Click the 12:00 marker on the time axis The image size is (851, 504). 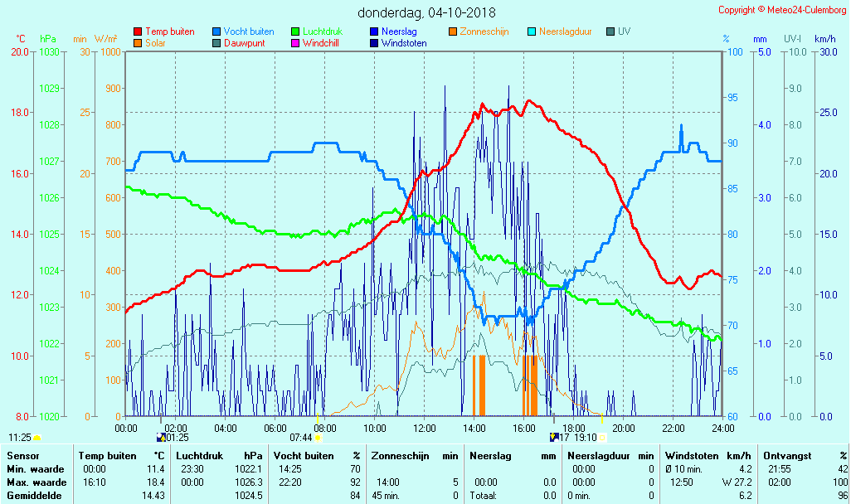(x=425, y=428)
